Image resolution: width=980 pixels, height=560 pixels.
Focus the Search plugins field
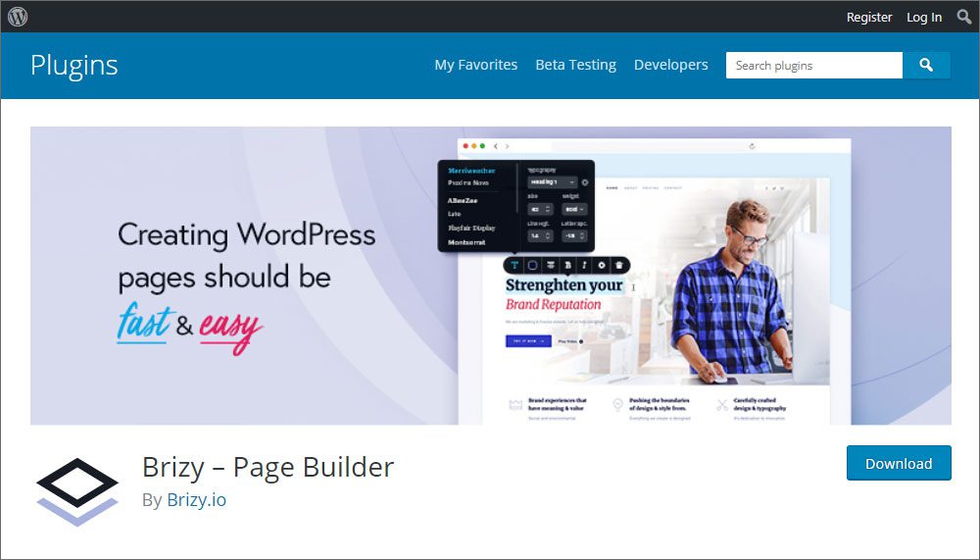pyautogui.click(x=813, y=65)
